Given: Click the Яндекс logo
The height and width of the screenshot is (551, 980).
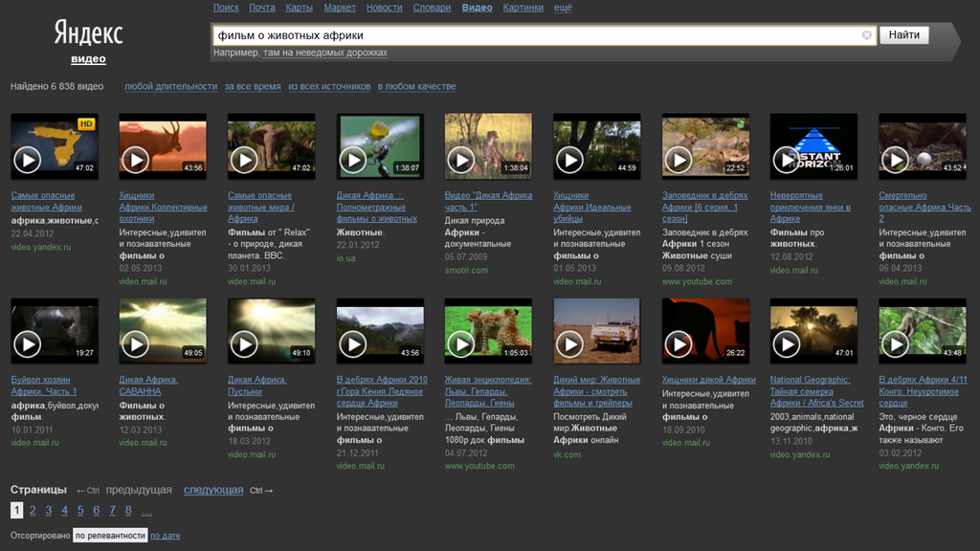Looking at the screenshot, I should click(88, 33).
